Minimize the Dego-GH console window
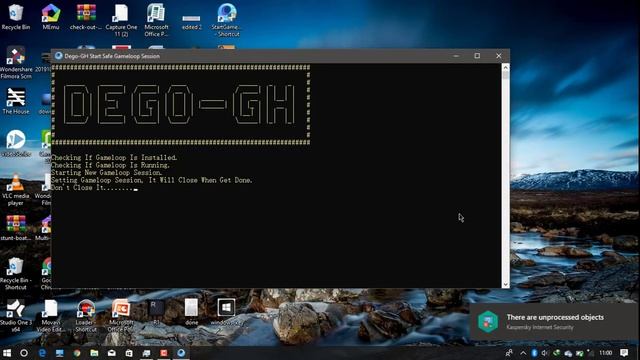The height and width of the screenshot is (360, 640). (x=456, y=56)
